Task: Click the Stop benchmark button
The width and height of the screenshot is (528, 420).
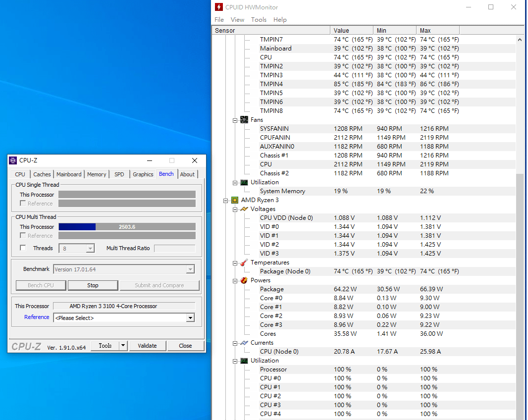Action: coord(93,285)
